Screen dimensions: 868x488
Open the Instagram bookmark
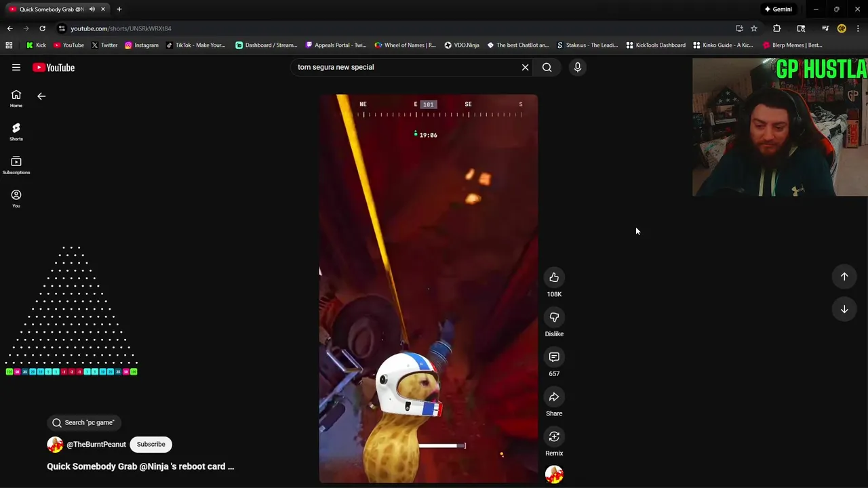[x=142, y=45]
